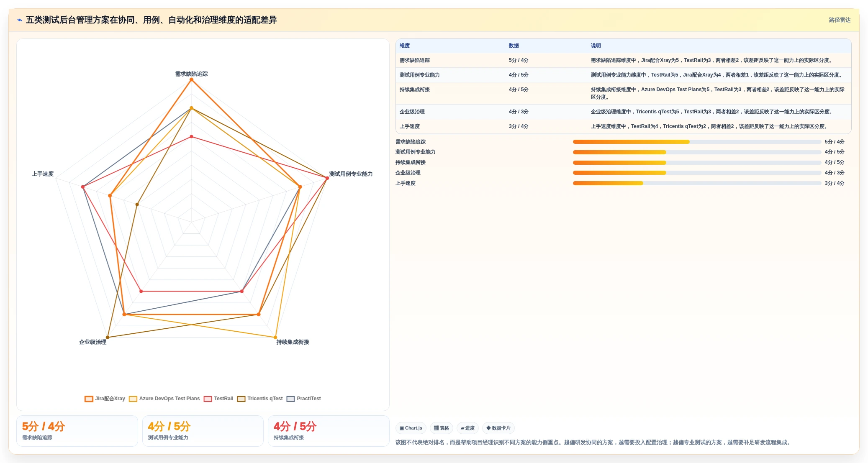This screenshot has height=463, width=868.
Task: Click the 上手速度 progress bar
Action: tap(697, 183)
